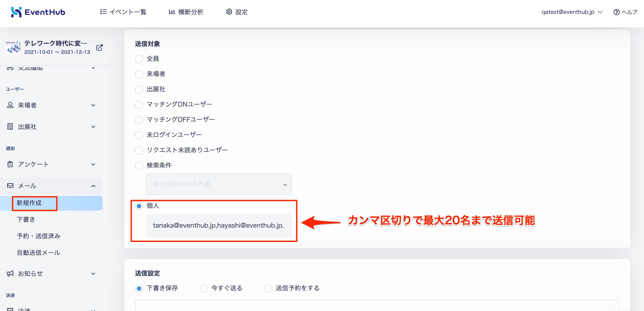Screen dimensions: 644x311
Task: Expand the お知らせ sidebar section
Action: coord(93,274)
